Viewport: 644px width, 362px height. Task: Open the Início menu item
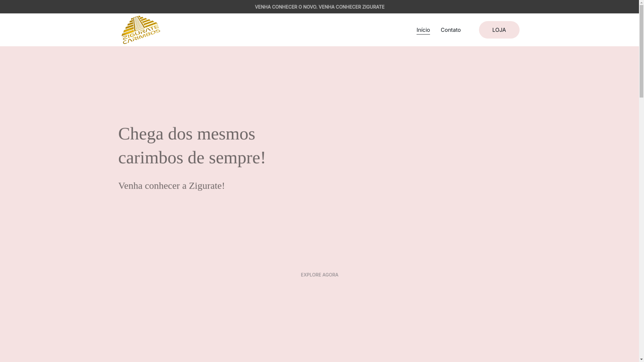[x=423, y=30]
